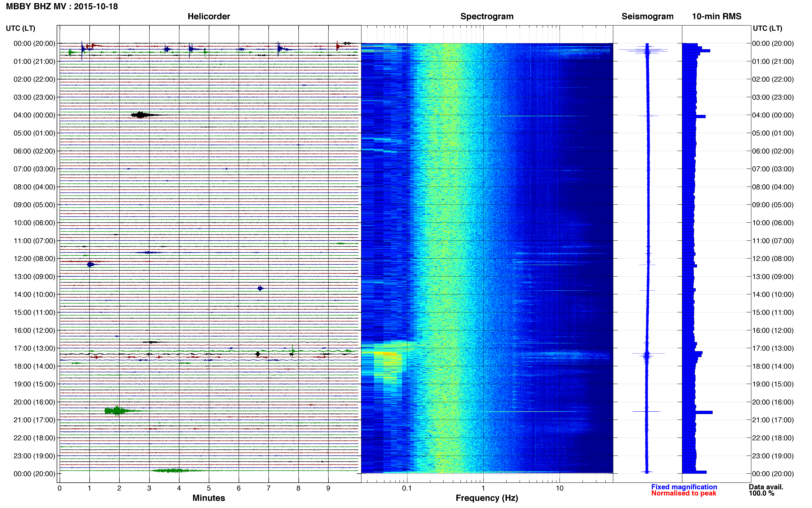The height and width of the screenshot is (508, 812).
Task: Click the left 'UTC (LT)' axis label
Action: (x=21, y=29)
